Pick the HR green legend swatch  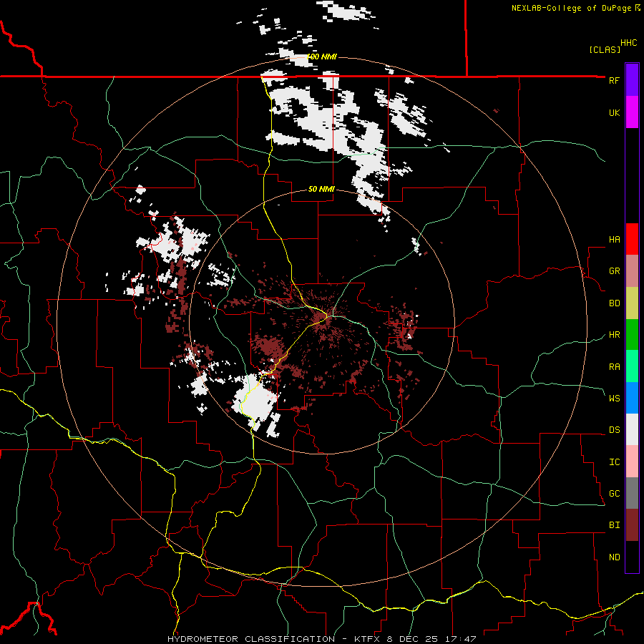tap(632, 335)
